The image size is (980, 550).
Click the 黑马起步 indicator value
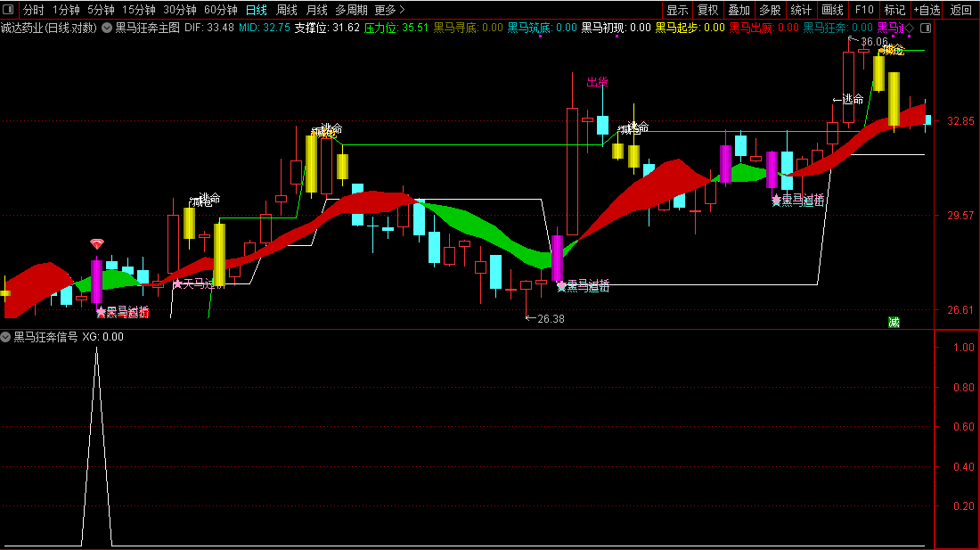[x=690, y=29]
